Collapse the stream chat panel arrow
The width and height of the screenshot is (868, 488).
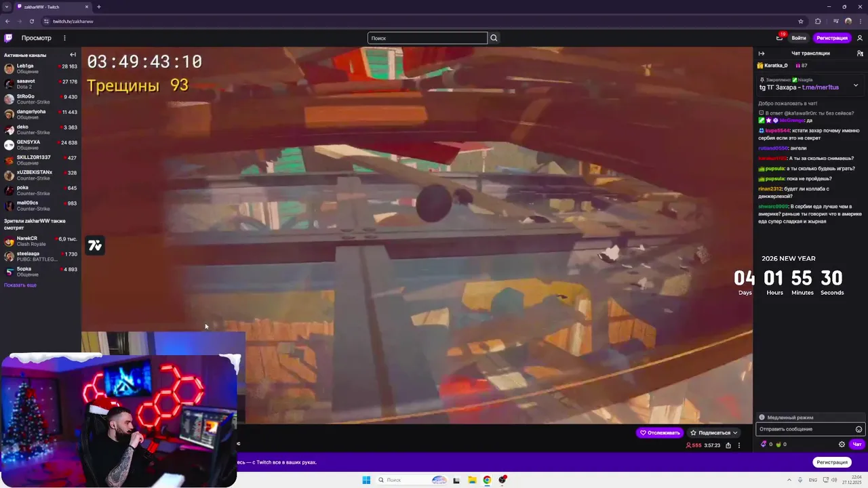762,53
